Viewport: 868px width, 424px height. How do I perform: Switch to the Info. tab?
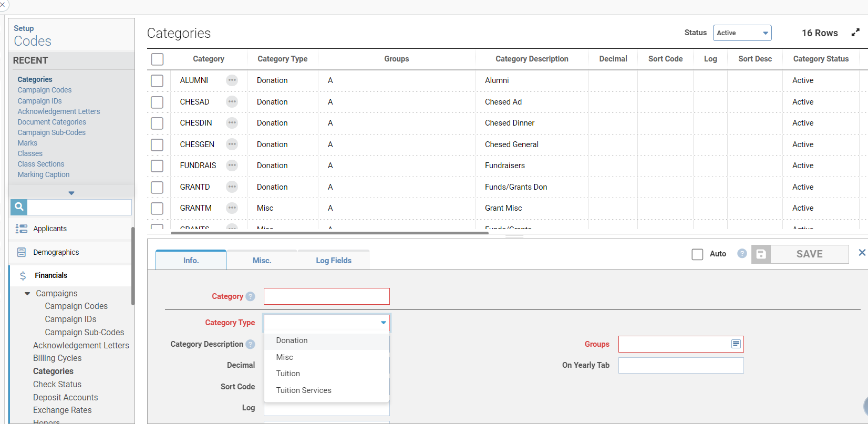191,260
